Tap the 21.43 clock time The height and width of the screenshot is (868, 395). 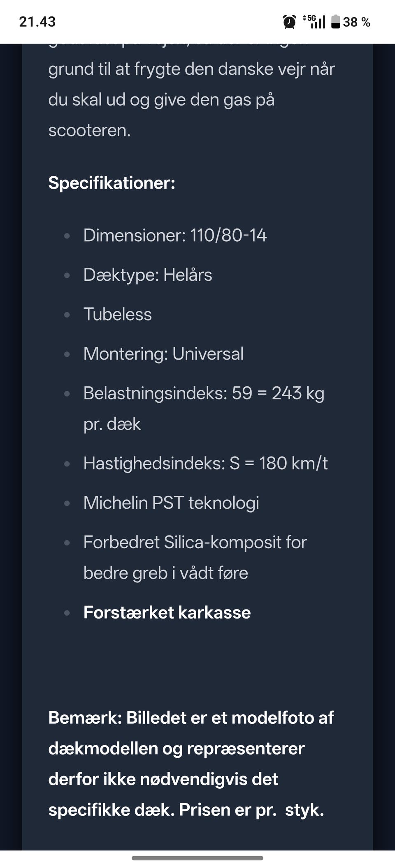pos(37,22)
